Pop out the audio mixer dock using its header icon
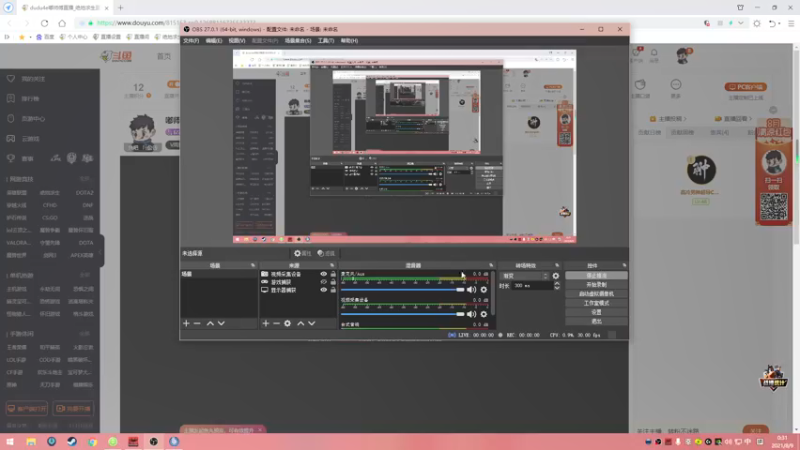The height and width of the screenshot is (450, 800). [x=491, y=265]
